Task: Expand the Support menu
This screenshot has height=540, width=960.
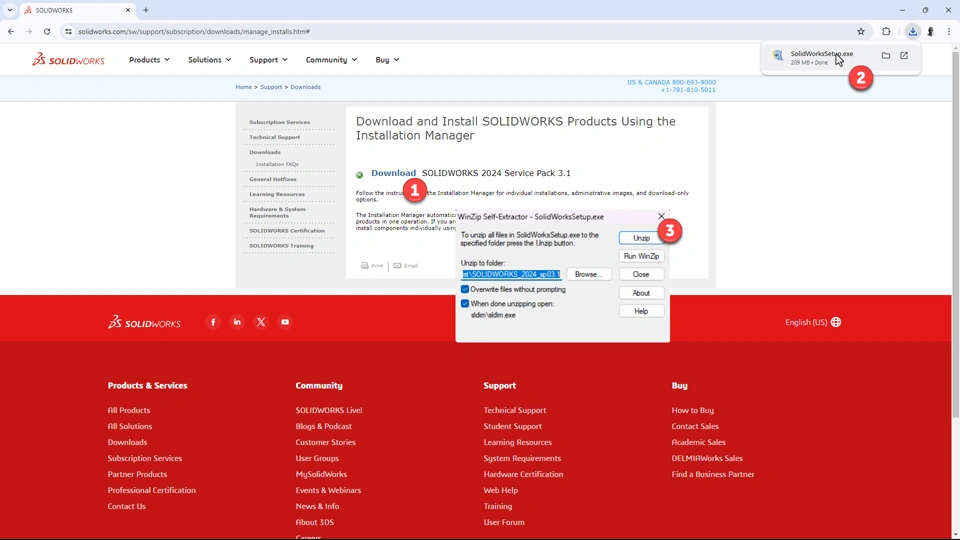Action: click(x=268, y=60)
